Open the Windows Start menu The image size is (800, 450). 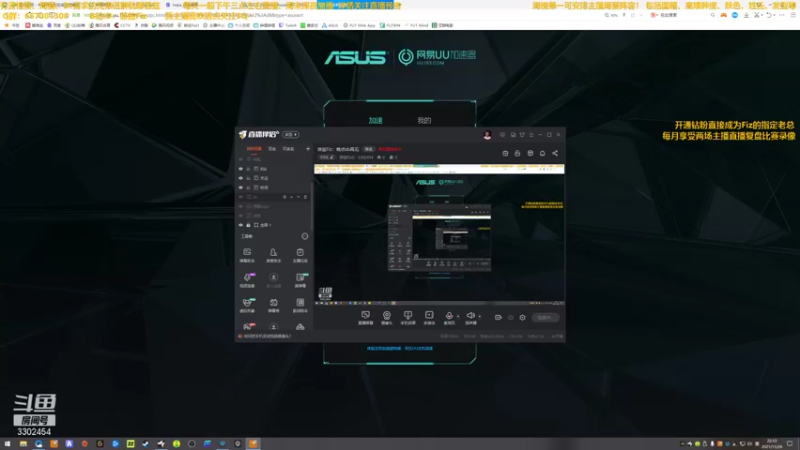[7, 444]
